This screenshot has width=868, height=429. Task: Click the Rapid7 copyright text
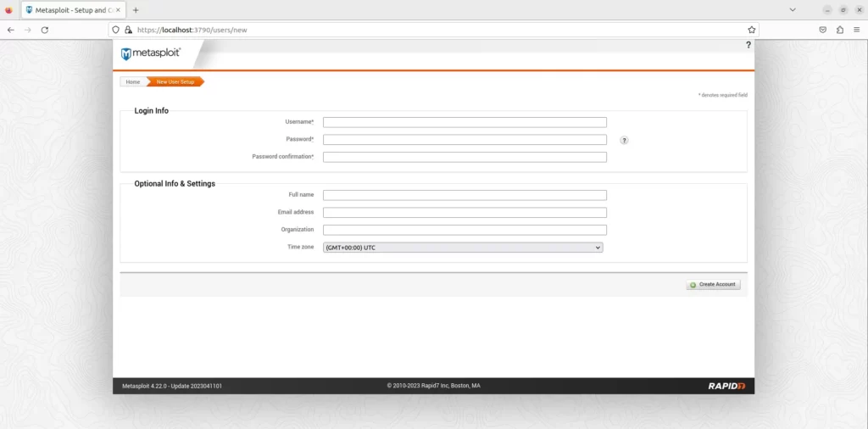[433, 385]
